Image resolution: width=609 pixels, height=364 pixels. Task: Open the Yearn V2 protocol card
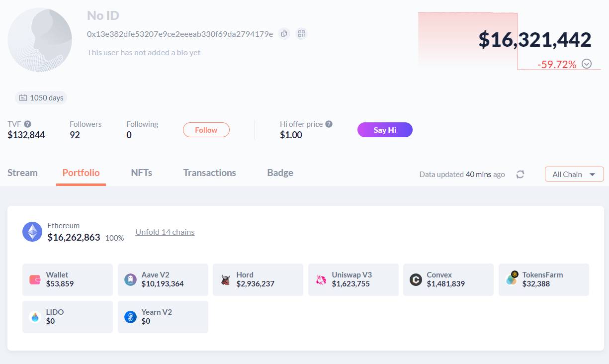click(163, 317)
